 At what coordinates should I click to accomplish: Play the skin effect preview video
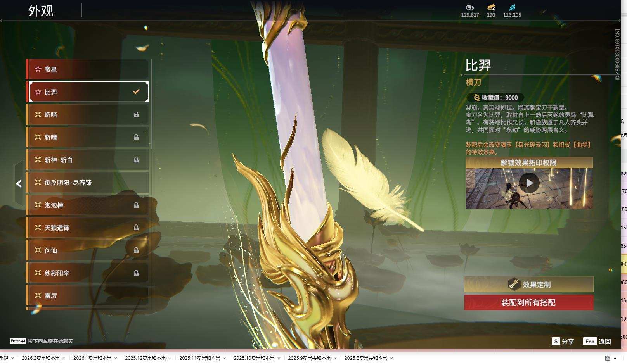(x=529, y=183)
